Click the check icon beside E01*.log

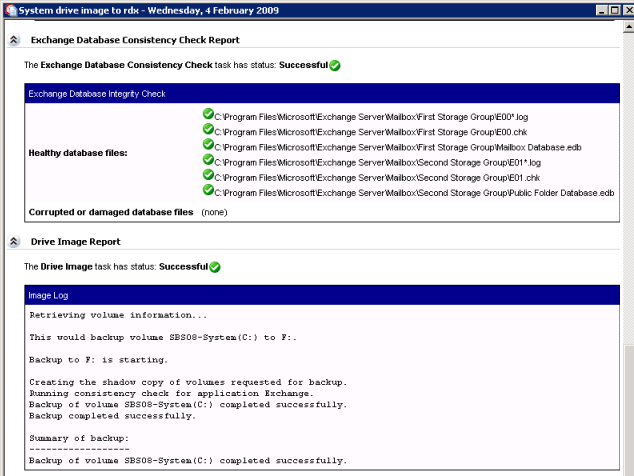(x=208, y=160)
